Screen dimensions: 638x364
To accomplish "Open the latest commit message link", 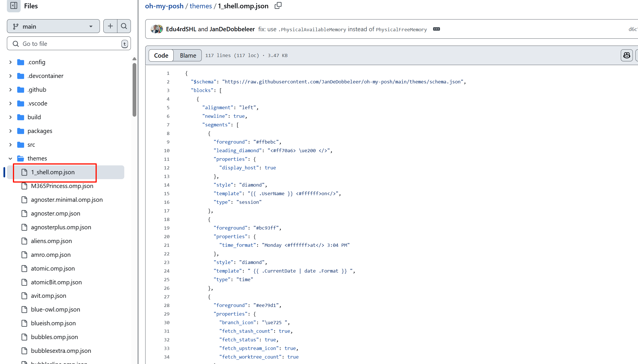I will (342, 29).
